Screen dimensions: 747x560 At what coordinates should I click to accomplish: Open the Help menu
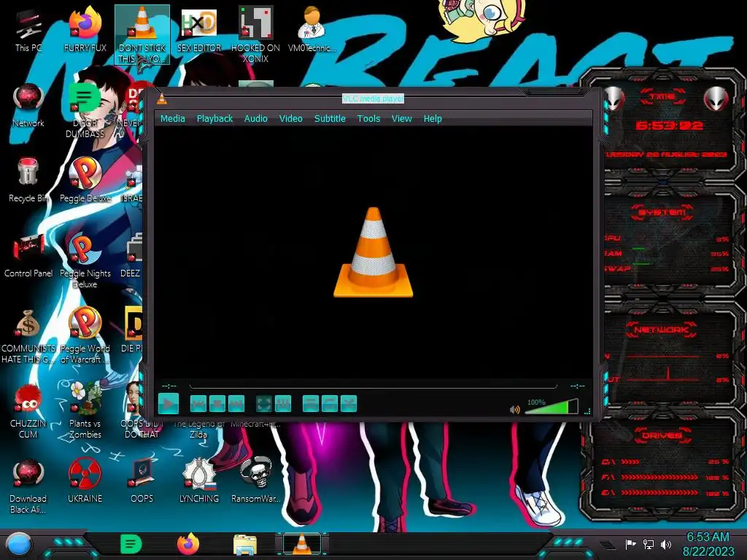click(433, 119)
